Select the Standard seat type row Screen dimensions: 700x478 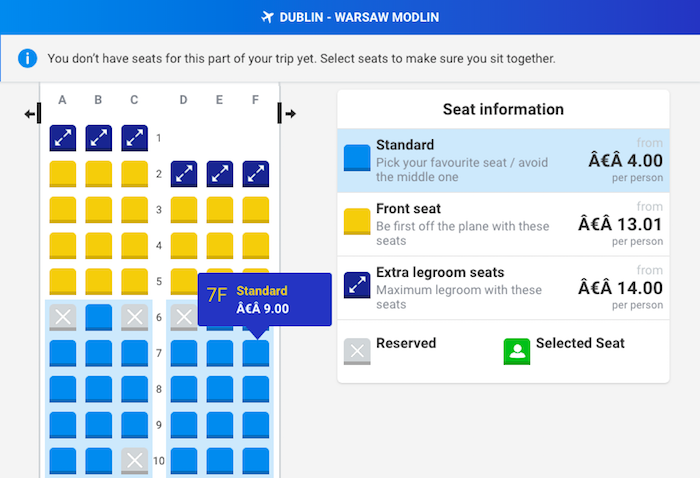click(x=503, y=161)
